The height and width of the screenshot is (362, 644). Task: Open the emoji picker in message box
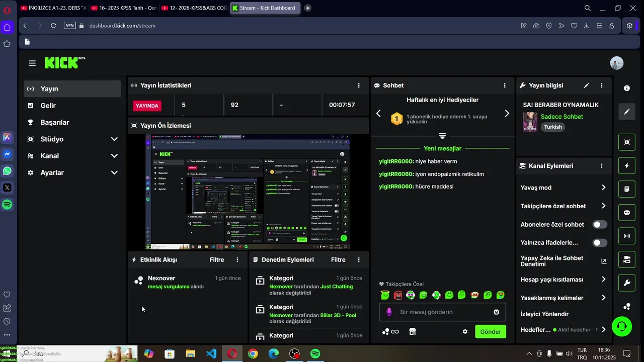(497, 312)
